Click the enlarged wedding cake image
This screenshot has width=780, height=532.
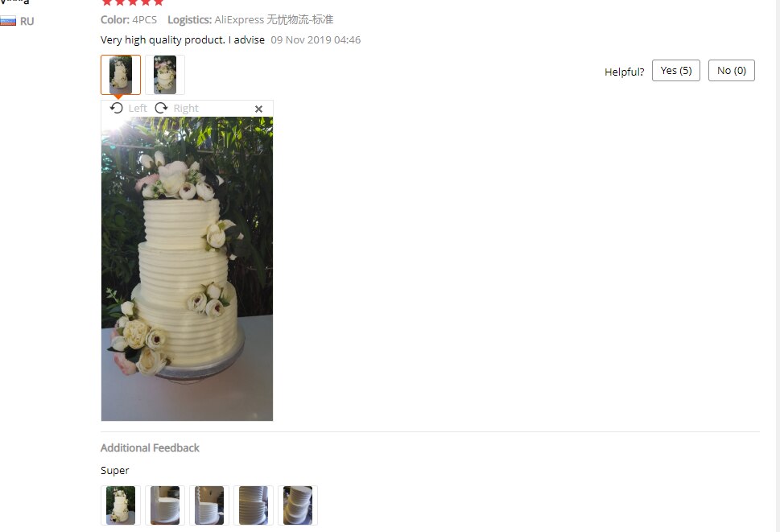[x=187, y=269]
